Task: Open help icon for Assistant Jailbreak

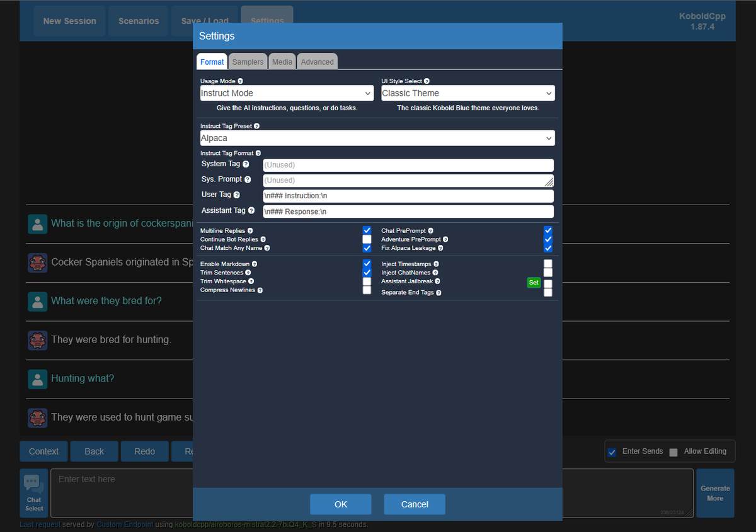Action: (x=438, y=281)
